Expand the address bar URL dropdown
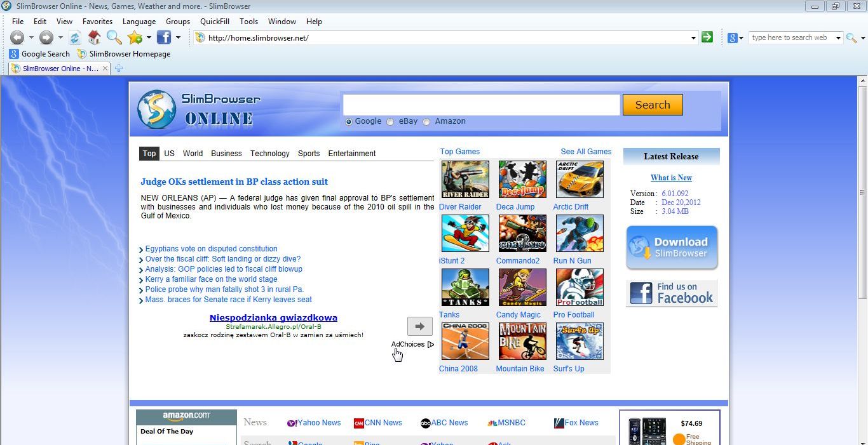The height and width of the screenshot is (445, 868). (693, 38)
